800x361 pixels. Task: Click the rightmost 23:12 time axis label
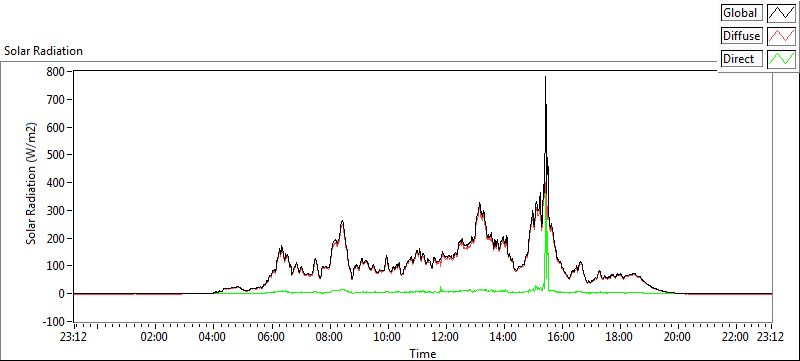(x=770, y=337)
